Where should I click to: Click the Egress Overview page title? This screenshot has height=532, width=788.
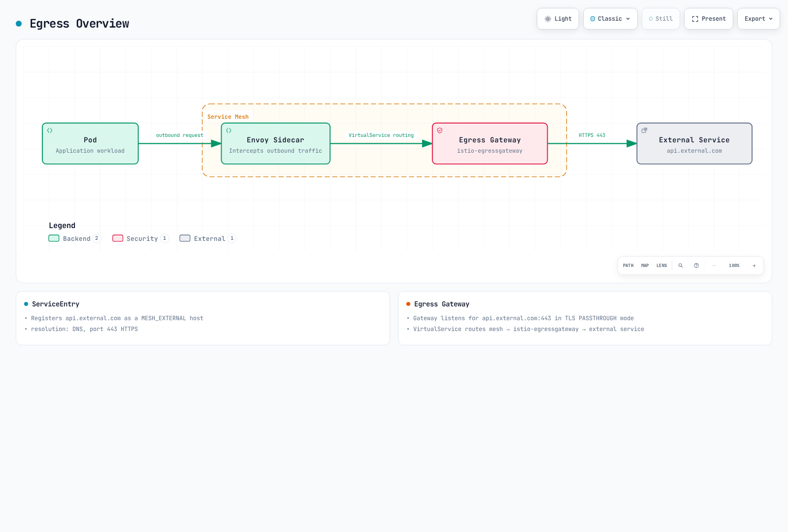79,24
